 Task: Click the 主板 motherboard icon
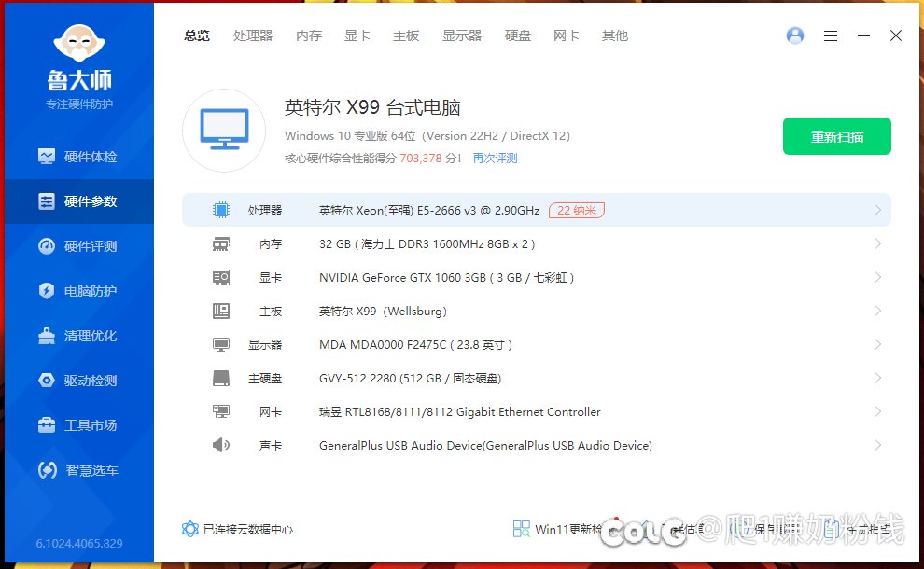pos(221,311)
